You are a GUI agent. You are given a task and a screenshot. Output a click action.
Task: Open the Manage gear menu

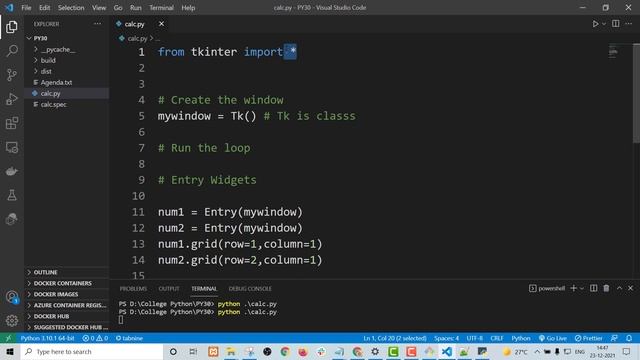[12, 321]
